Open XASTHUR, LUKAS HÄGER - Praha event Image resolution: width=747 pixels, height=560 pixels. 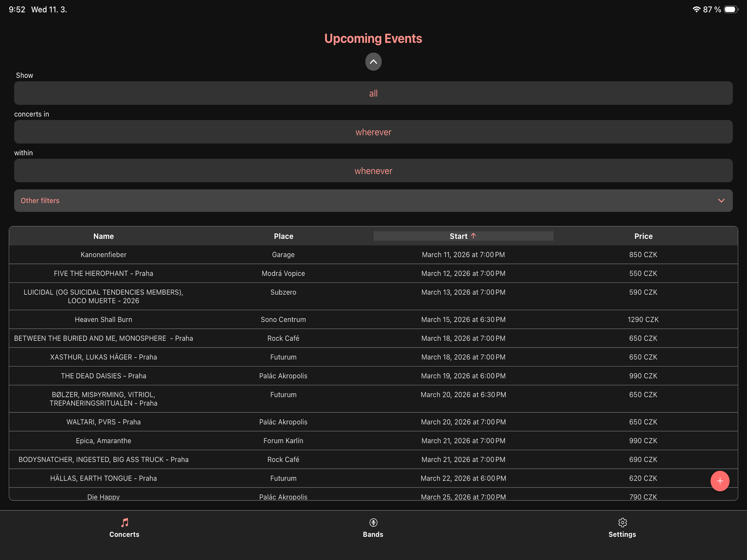(x=373, y=357)
